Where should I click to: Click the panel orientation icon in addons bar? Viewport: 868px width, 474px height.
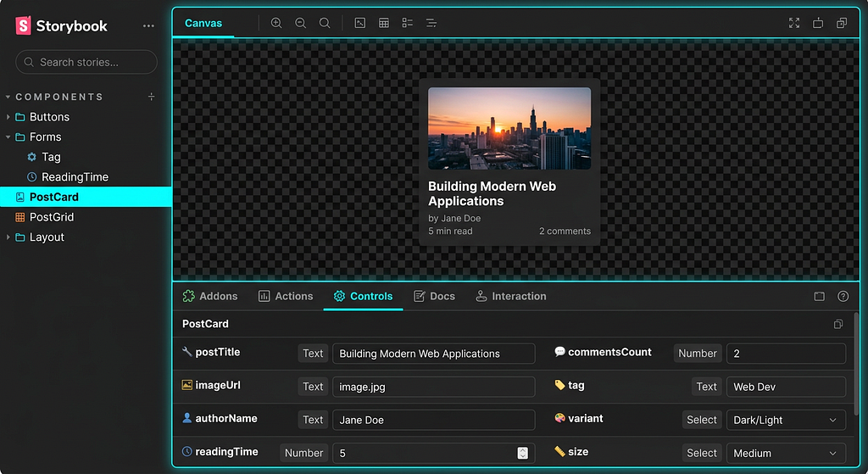[x=819, y=297]
